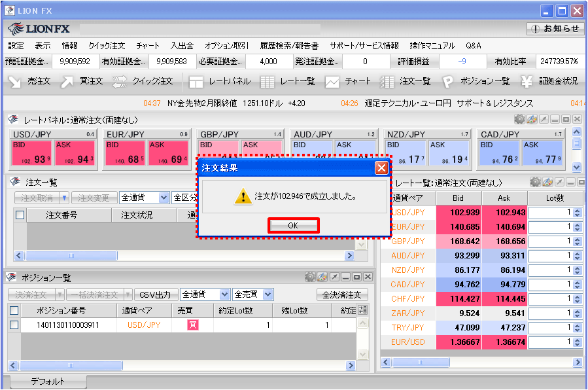Image resolution: width=588 pixels, height=390 pixels.
Task: Tick the header checkbox in 注文一覧 table
Action: (20, 215)
